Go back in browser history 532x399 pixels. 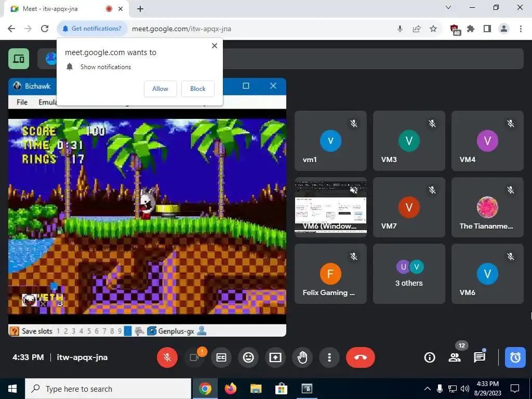tap(11, 29)
